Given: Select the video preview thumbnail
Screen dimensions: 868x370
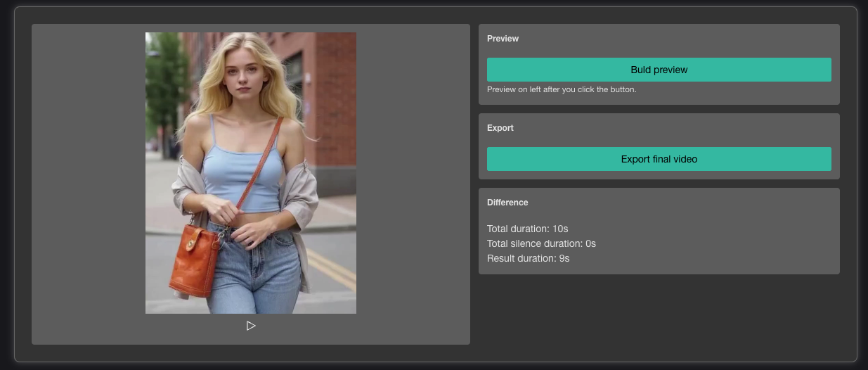Looking at the screenshot, I should click(x=251, y=172).
